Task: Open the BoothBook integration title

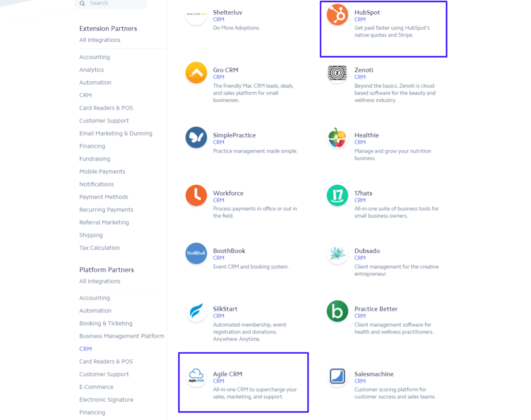Action: [x=229, y=251]
